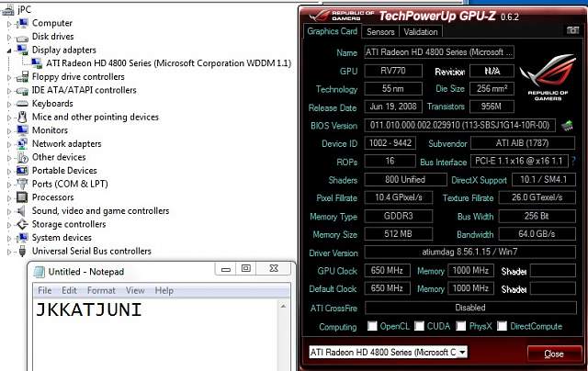Toggle the PhysX checkbox
This screenshot has height=371, width=588.
pos(461,326)
